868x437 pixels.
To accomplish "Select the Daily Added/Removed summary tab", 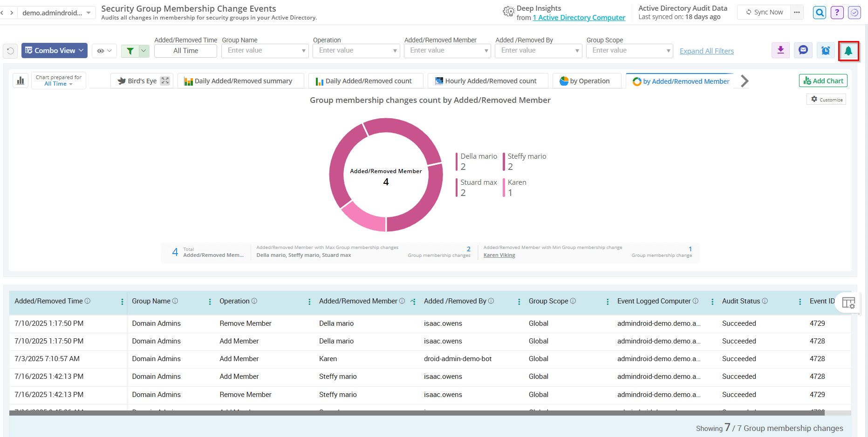I will pos(240,80).
